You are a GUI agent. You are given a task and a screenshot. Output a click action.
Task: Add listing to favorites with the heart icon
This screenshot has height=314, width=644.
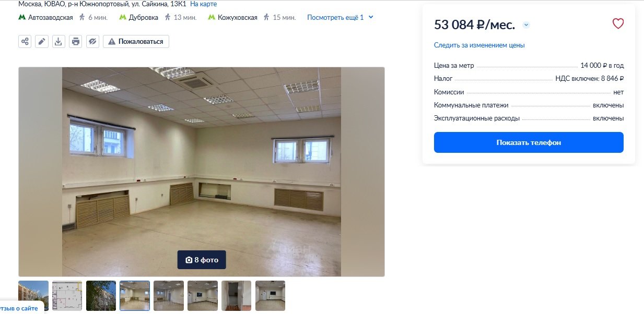click(618, 23)
